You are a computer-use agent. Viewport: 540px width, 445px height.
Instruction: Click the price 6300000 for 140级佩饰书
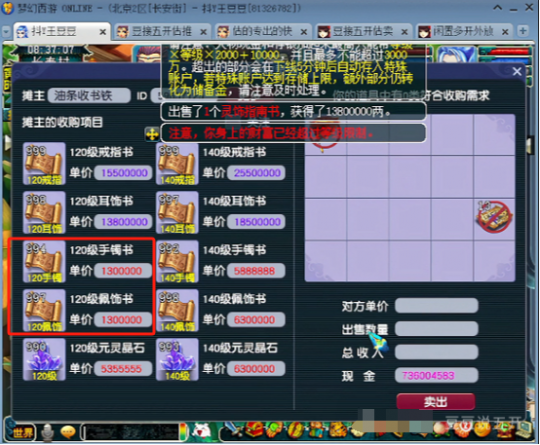[x=256, y=320]
